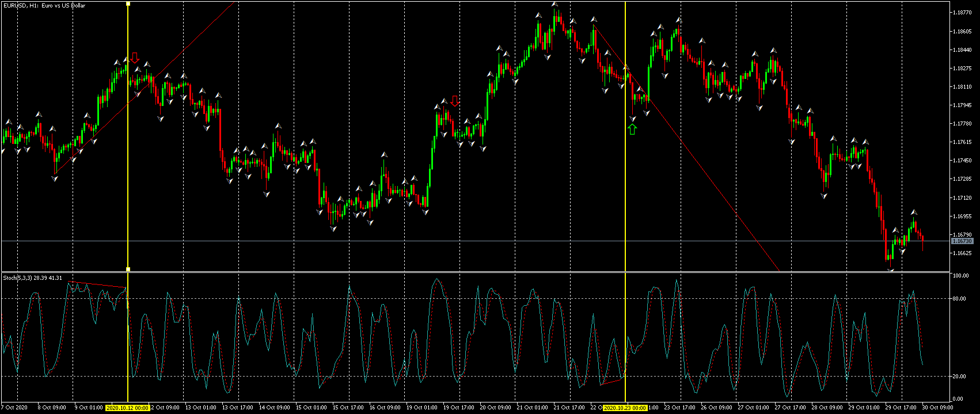Screen dimensions: 980x414
Task: Select the top handle of the 12 Oct vertical line
Action: coord(128,3)
